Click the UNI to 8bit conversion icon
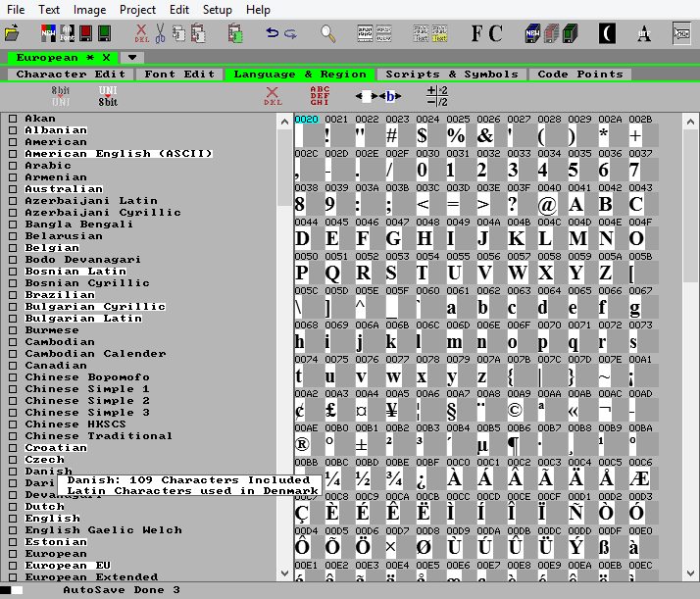The height and width of the screenshot is (599, 700). tap(108, 96)
